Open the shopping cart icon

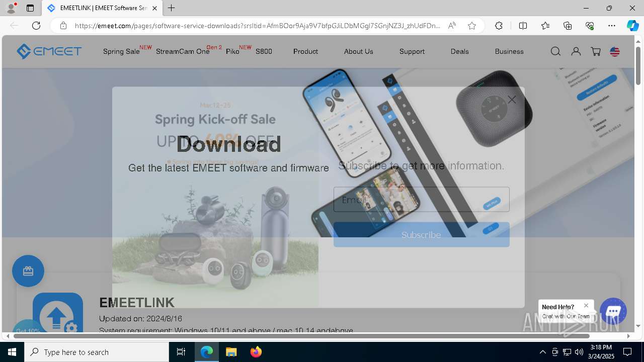[x=596, y=51]
